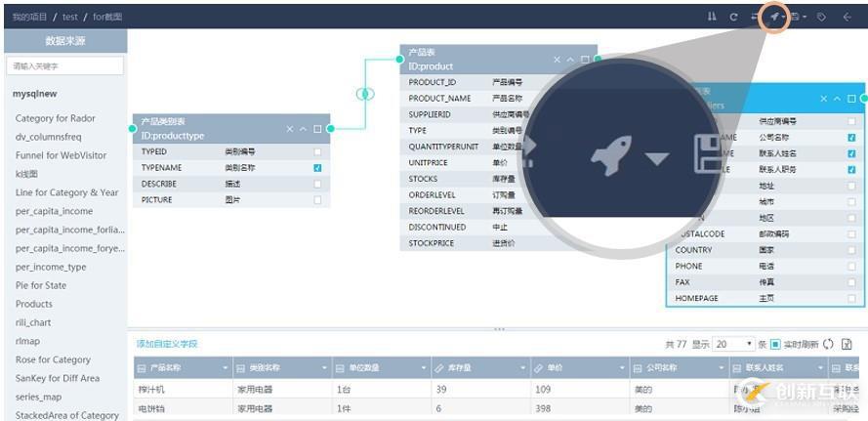
Task: Open the 单位数量 column header dropdown
Action: 424,368
